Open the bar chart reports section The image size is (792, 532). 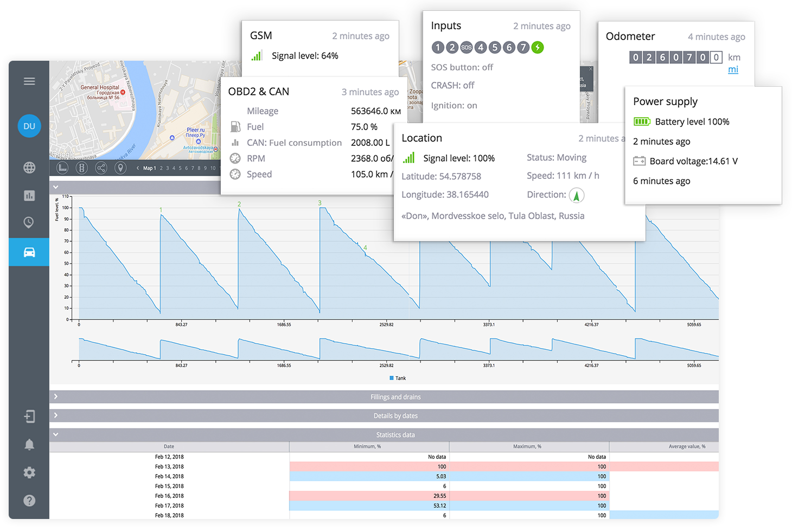(29, 195)
